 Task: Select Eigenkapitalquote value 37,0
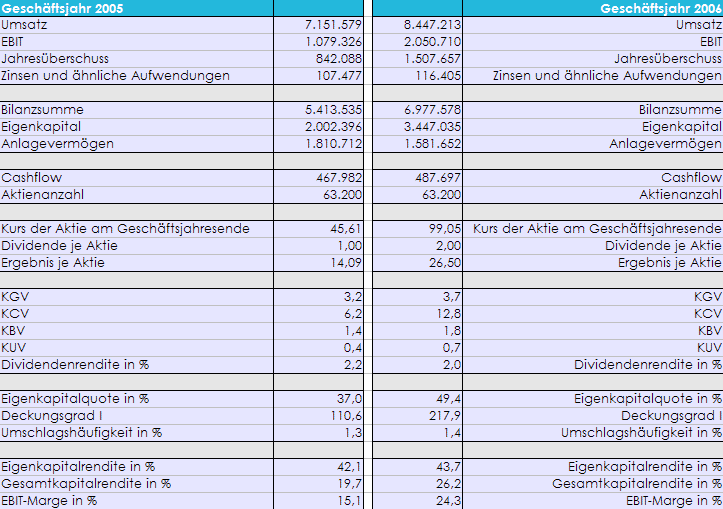(350, 399)
